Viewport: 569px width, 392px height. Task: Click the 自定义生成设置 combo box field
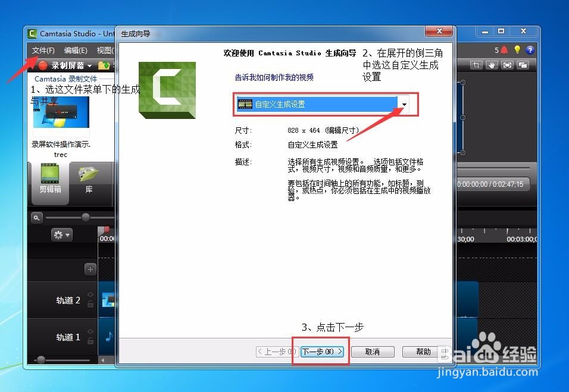[323, 105]
